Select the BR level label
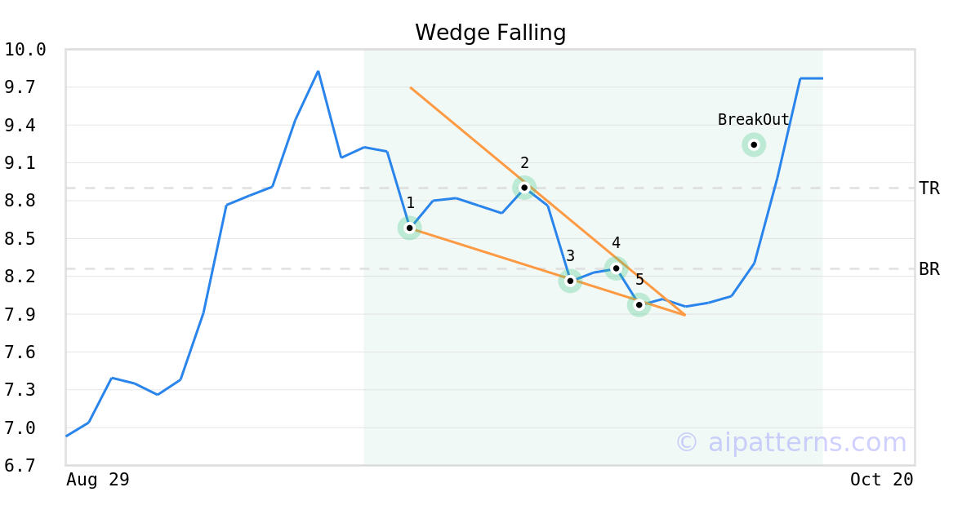The width and height of the screenshot is (980, 514). point(929,269)
